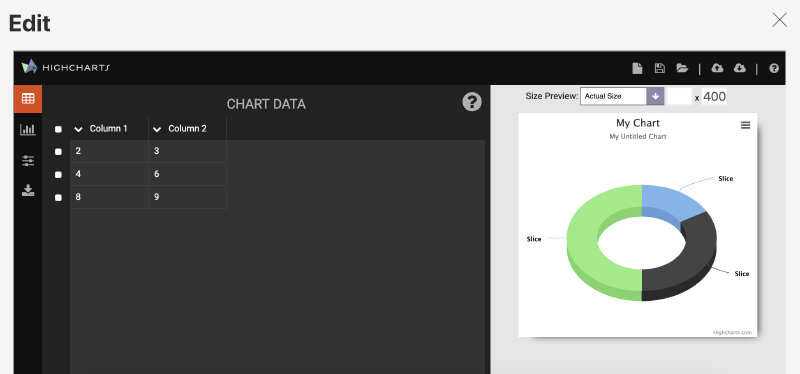Click the new chart file icon

[637, 68]
